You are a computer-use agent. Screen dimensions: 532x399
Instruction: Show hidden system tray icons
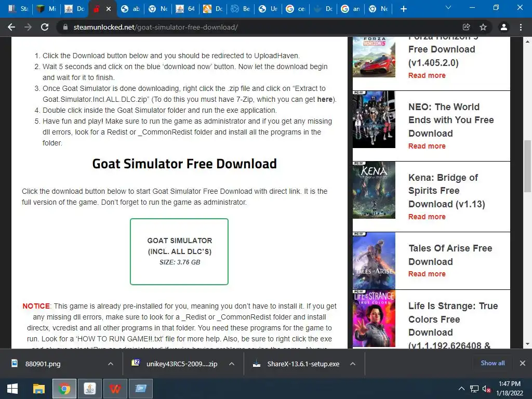(461, 389)
